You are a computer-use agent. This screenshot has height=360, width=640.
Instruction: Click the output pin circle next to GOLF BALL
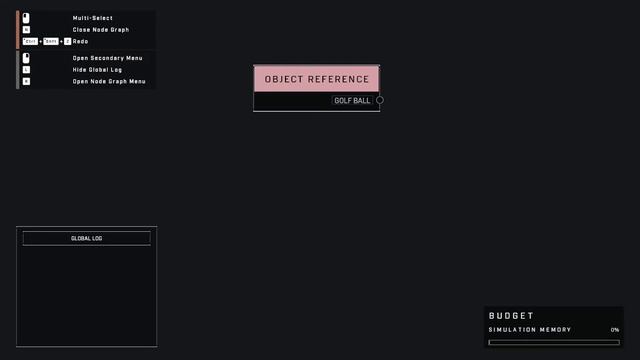pos(380,100)
